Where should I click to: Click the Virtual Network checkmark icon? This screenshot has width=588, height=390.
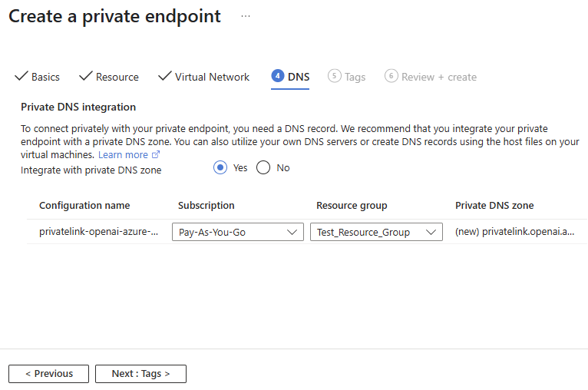(x=164, y=76)
